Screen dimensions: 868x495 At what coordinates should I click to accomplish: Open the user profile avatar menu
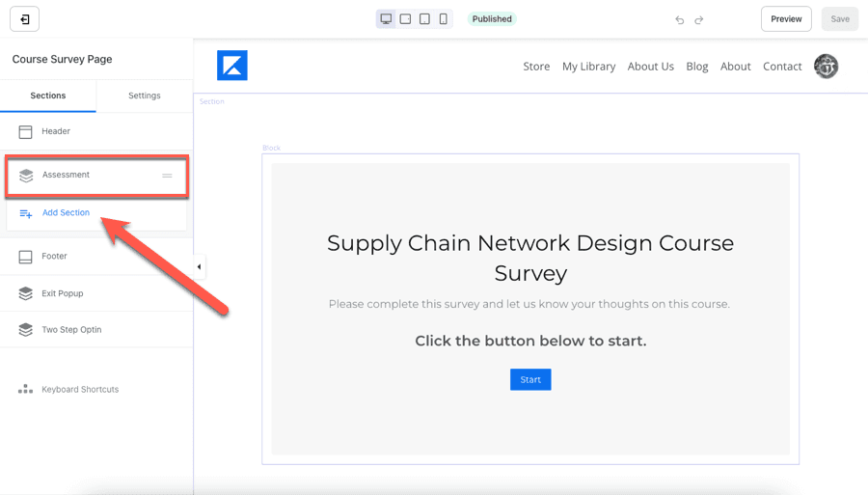pyautogui.click(x=826, y=66)
